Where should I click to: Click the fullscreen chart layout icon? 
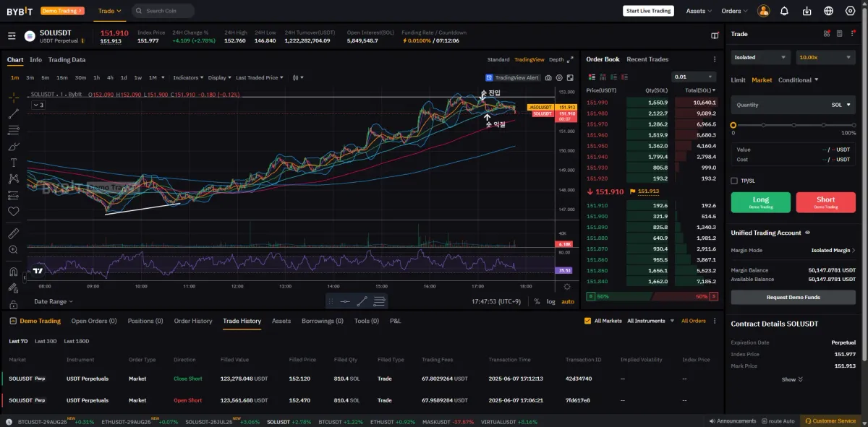(571, 77)
